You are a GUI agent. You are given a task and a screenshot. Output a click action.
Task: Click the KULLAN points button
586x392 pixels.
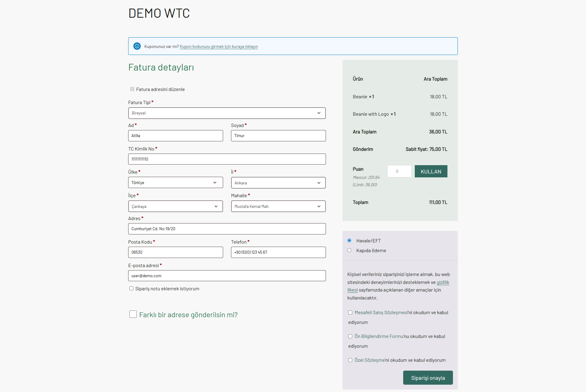pyautogui.click(x=431, y=171)
